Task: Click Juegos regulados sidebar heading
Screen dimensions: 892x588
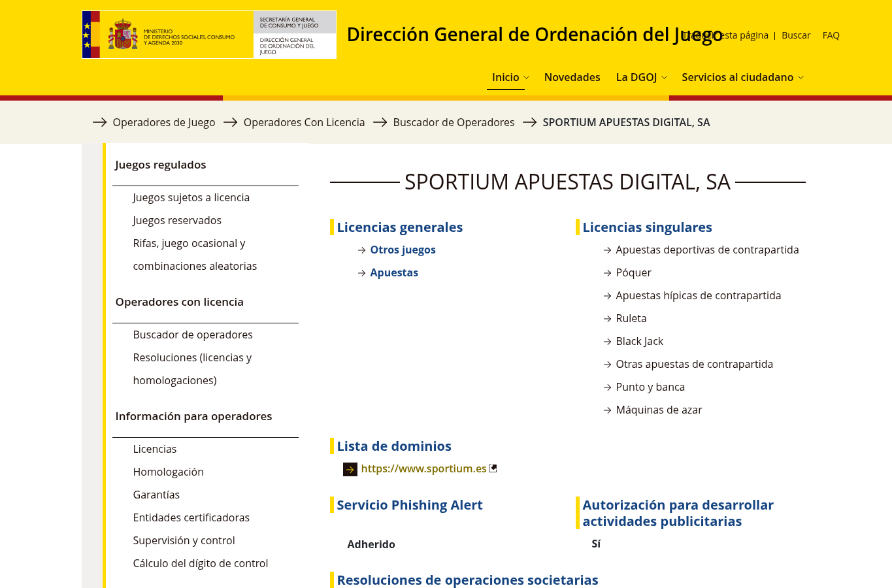Action: click(161, 165)
